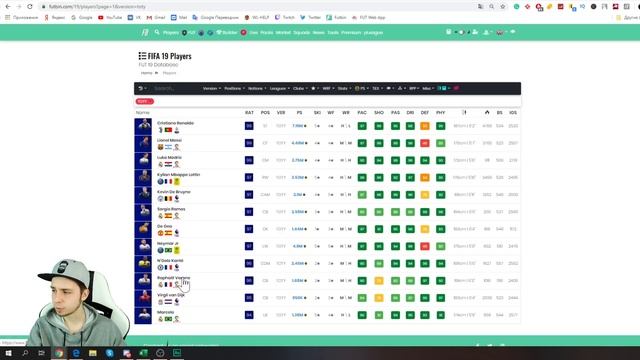This screenshot has height=360, width=640.
Task: Open Kevin De Bruyne's player page
Action: 174,191
